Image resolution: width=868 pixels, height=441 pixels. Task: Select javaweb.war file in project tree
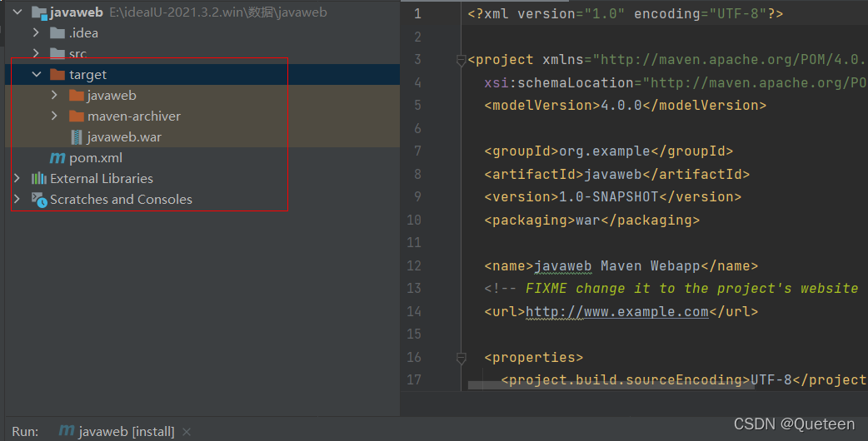click(124, 137)
